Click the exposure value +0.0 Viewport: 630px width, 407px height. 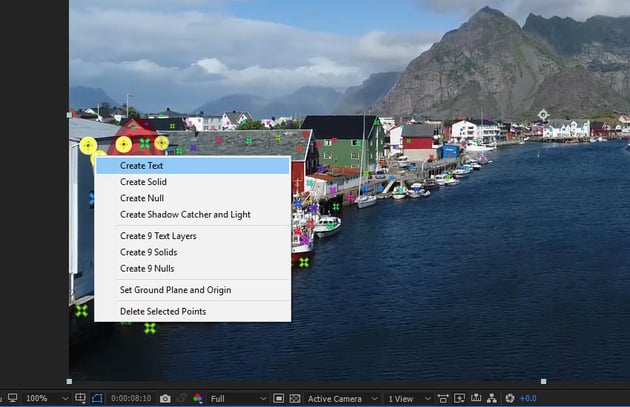(x=527, y=399)
